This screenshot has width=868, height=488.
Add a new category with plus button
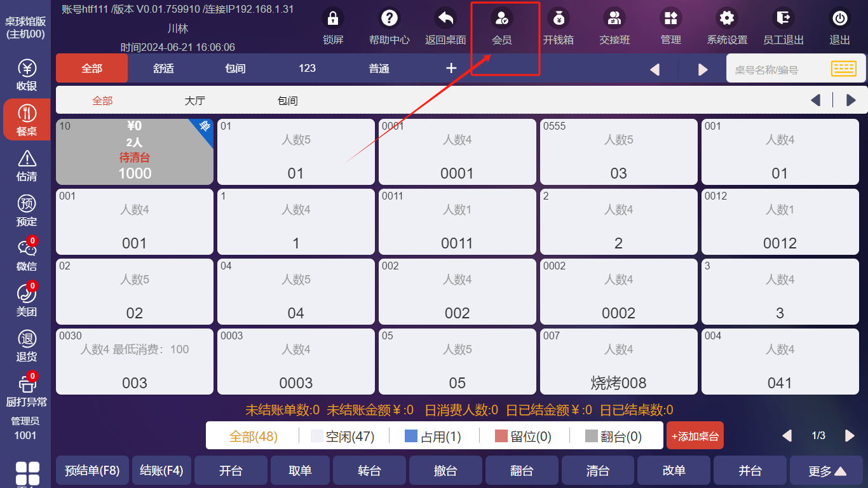[451, 69]
